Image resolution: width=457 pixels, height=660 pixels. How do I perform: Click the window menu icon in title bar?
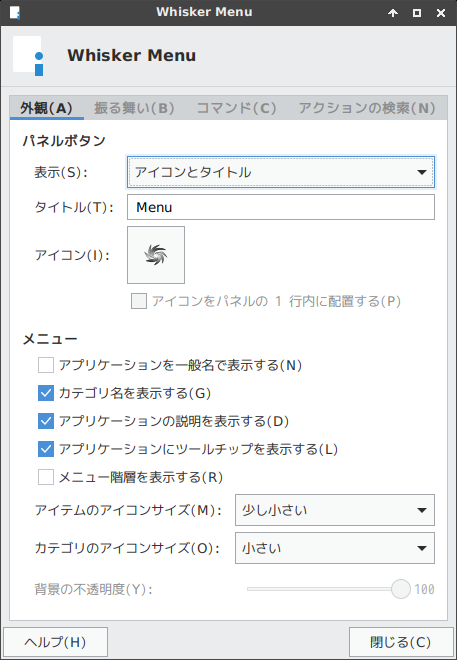[x=15, y=13]
